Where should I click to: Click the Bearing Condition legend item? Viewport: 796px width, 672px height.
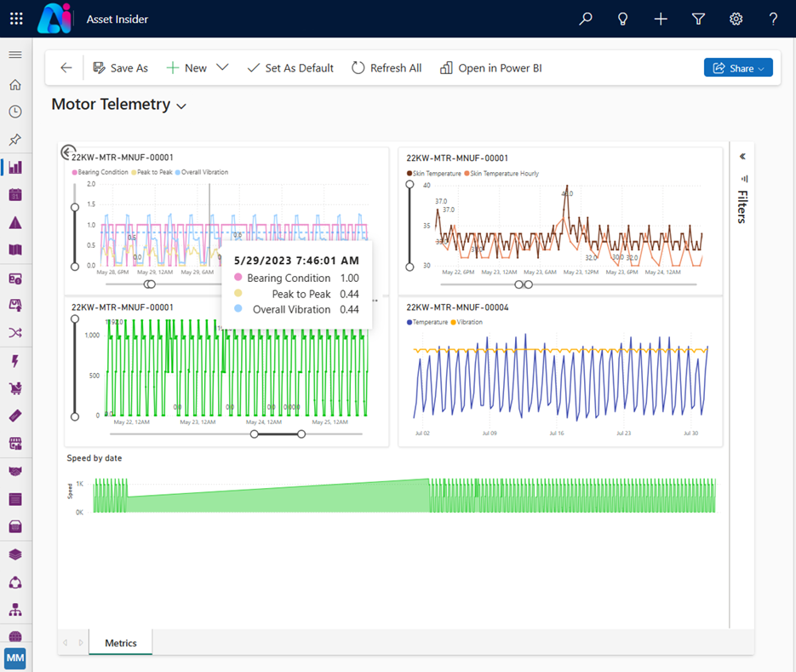pos(100,172)
